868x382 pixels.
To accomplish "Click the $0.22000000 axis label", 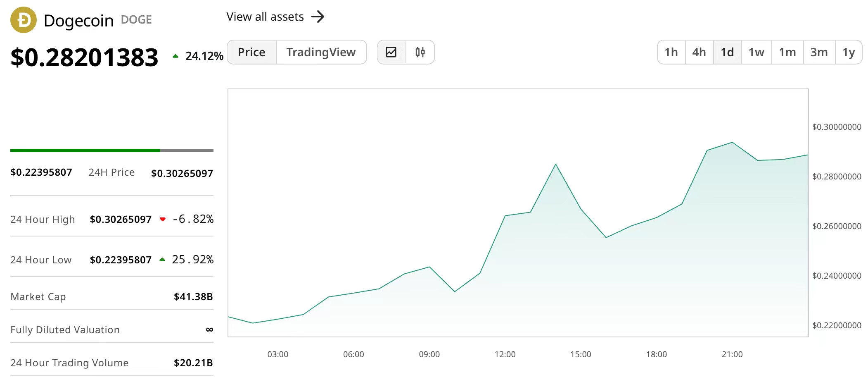I will click(x=837, y=325).
